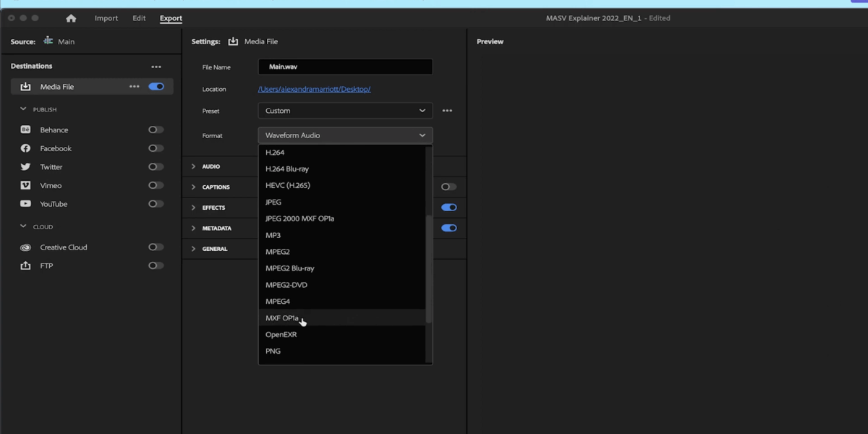The image size is (868, 434).
Task: Choose H.264 from the format list
Action: (x=341, y=153)
